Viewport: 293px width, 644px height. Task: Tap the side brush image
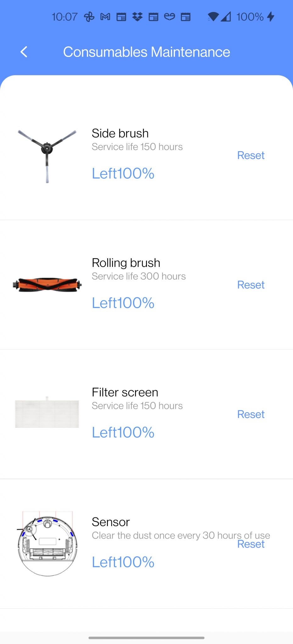click(x=47, y=156)
